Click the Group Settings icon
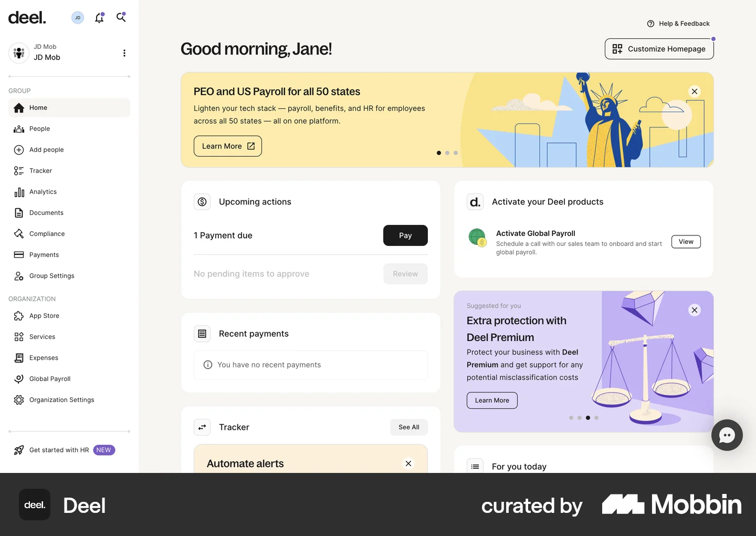Image resolution: width=756 pixels, height=536 pixels. [19, 276]
